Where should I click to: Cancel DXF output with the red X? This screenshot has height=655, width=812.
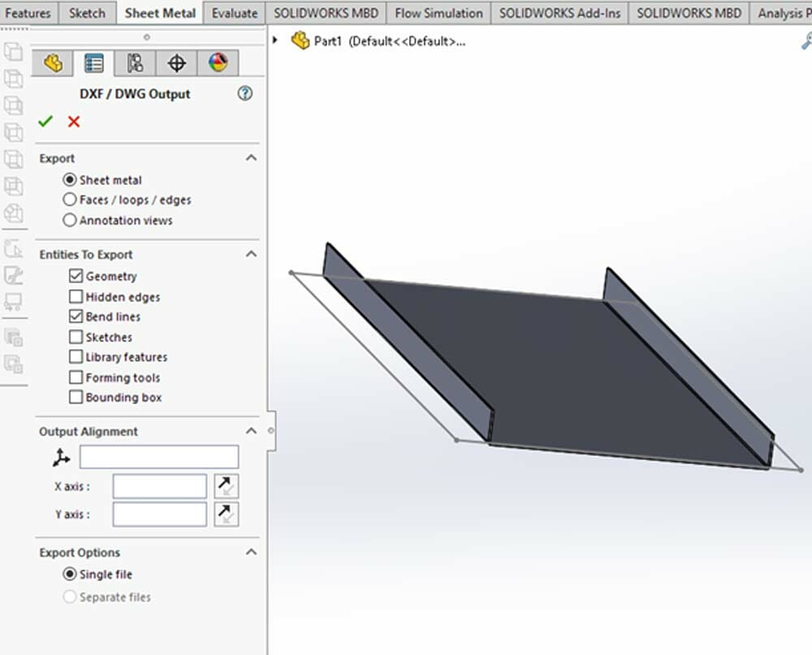[x=73, y=122]
